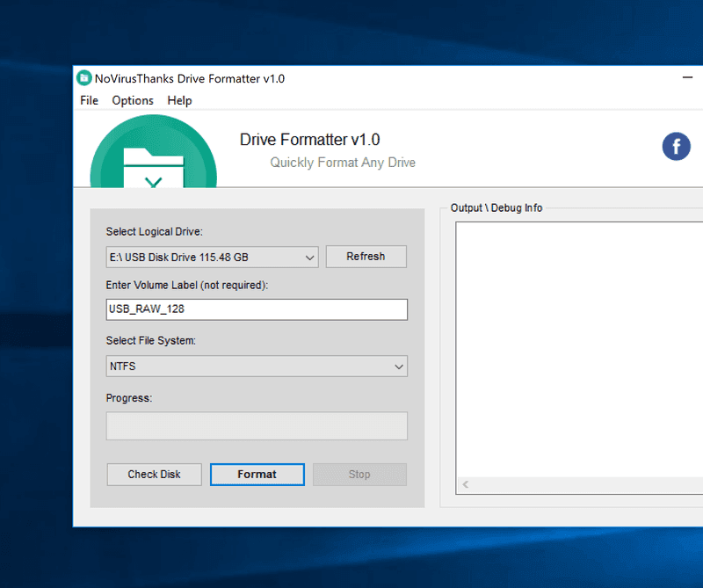
Task: Click the 'Output \ Debug Info' group label
Action: 496,207
